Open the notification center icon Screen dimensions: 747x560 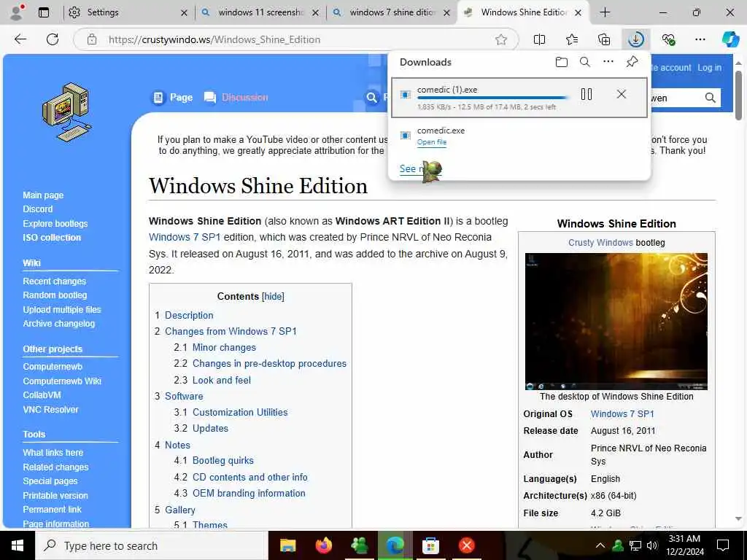tap(723, 545)
